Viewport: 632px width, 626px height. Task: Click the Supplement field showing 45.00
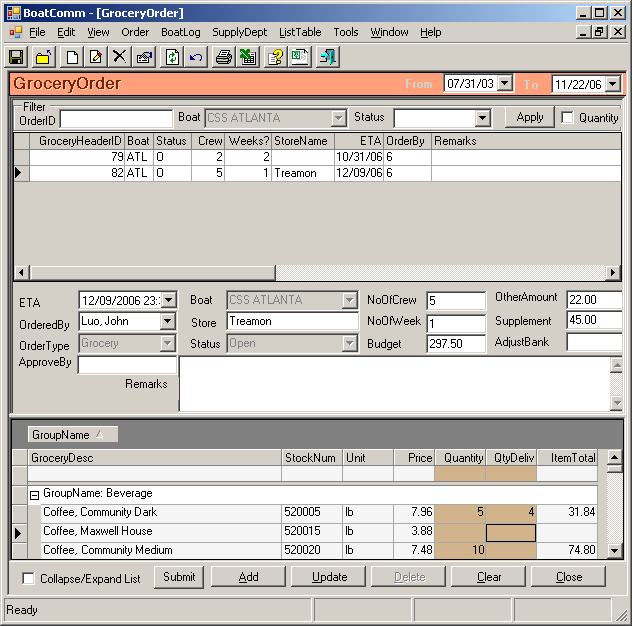pos(594,320)
